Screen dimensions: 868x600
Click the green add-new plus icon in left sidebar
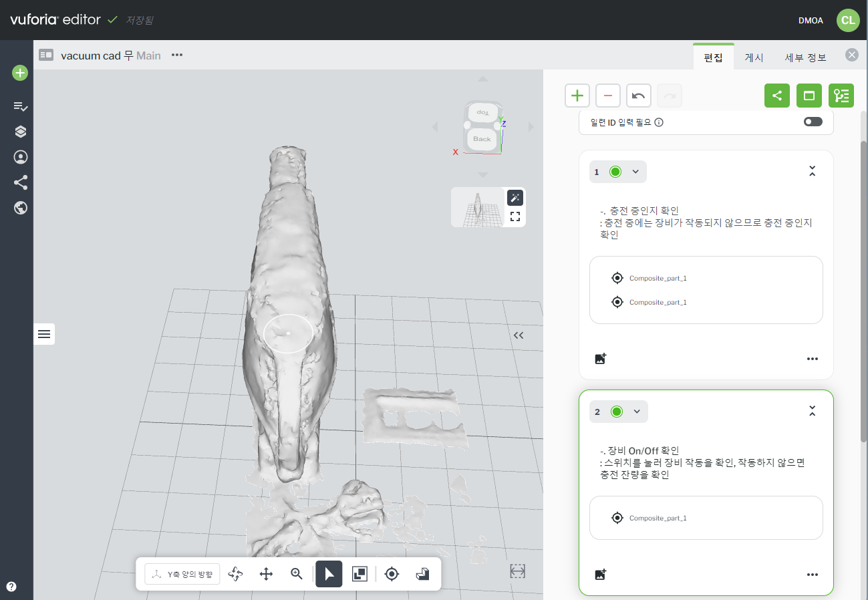20,73
